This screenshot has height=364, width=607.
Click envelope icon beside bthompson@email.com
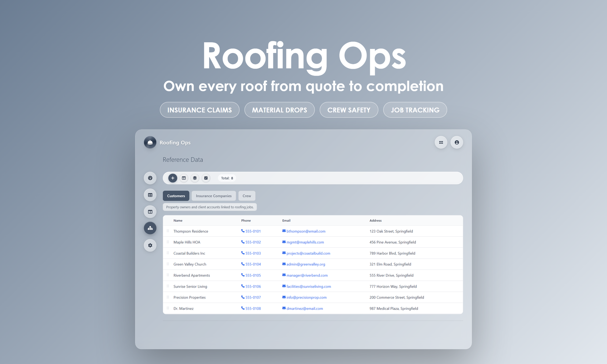click(284, 231)
